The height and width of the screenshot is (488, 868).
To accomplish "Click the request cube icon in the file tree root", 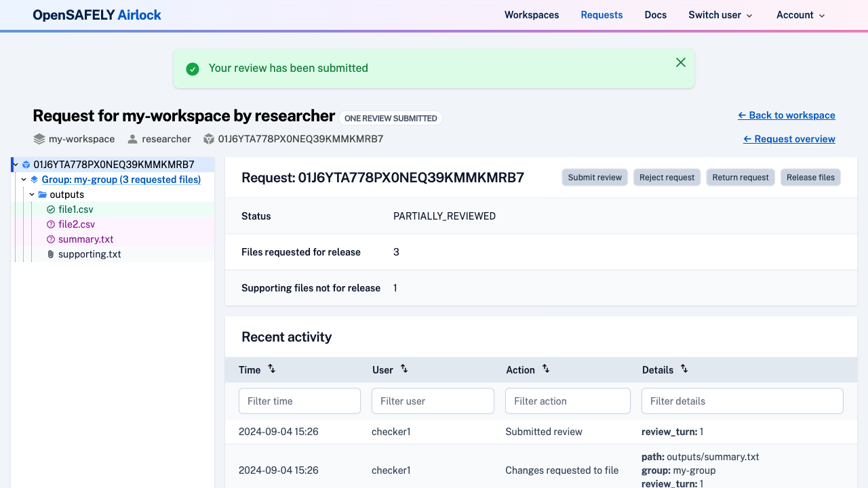I will (26, 165).
